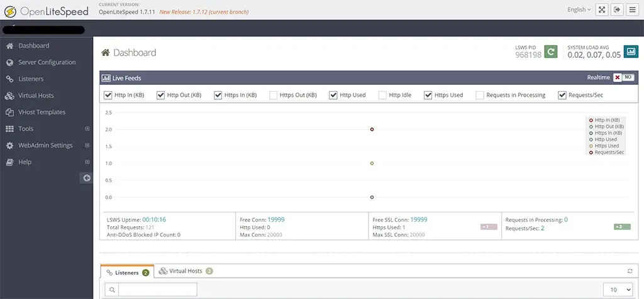The width and height of the screenshot is (644, 299).
Task: Click the Listeners count badge 2
Action: tap(145, 273)
